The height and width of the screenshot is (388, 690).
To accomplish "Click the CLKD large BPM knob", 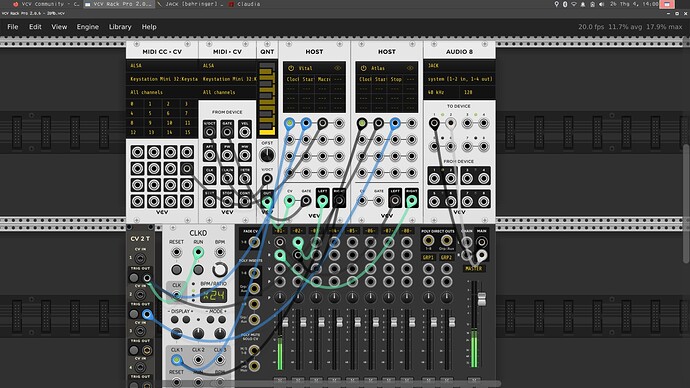I will click(x=220, y=269).
